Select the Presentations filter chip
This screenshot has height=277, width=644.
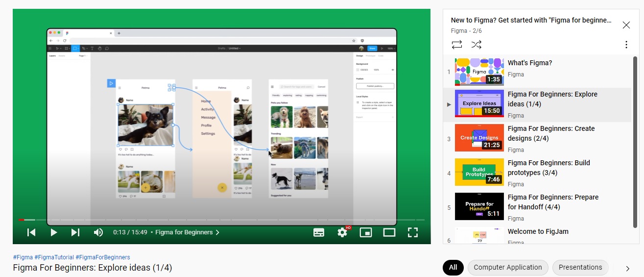click(x=580, y=267)
